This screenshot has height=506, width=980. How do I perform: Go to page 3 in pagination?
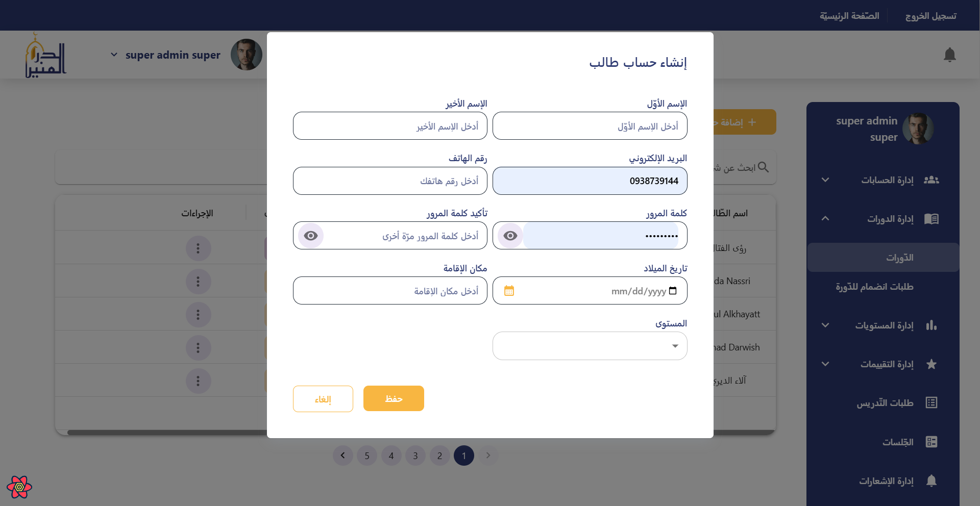pyautogui.click(x=415, y=456)
